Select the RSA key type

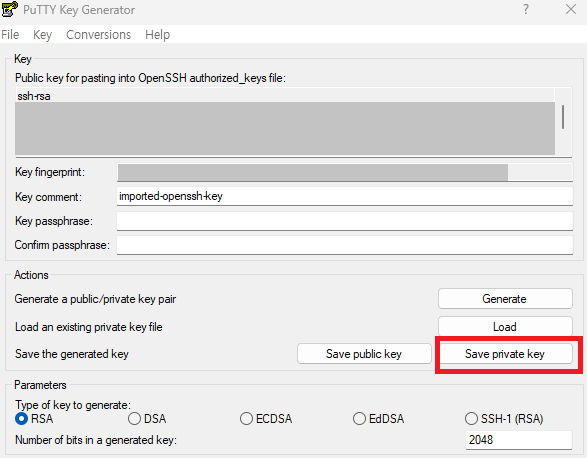pos(34,418)
